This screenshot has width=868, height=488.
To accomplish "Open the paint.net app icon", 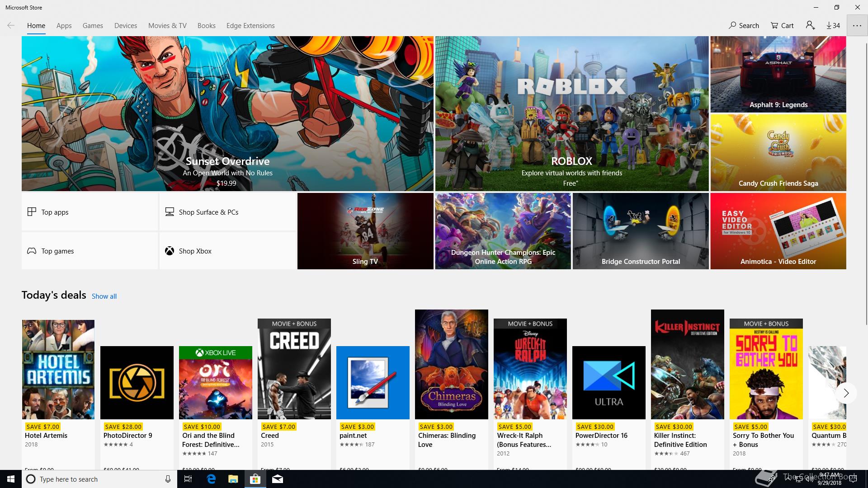I will (373, 382).
